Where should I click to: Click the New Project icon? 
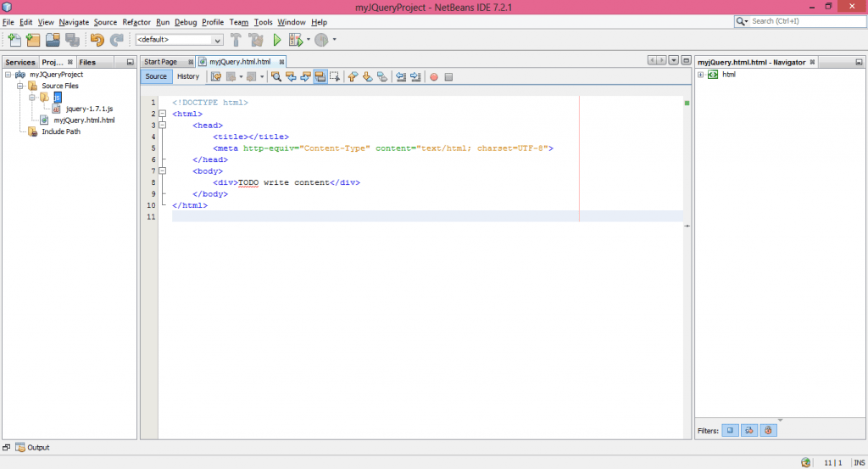click(34, 40)
